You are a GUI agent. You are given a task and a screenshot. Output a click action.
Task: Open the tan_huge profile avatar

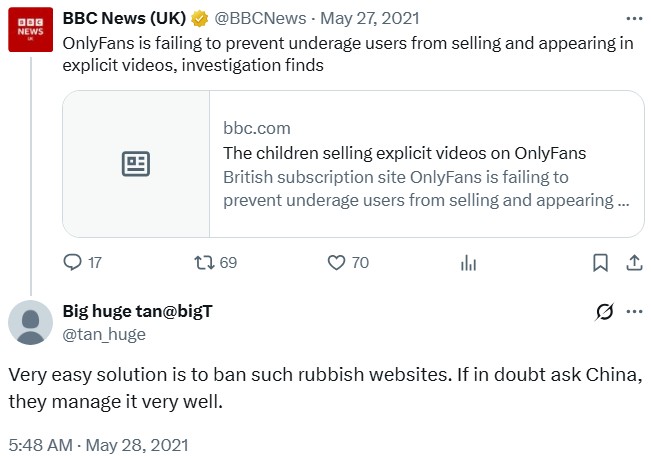pyautogui.click(x=31, y=322)
